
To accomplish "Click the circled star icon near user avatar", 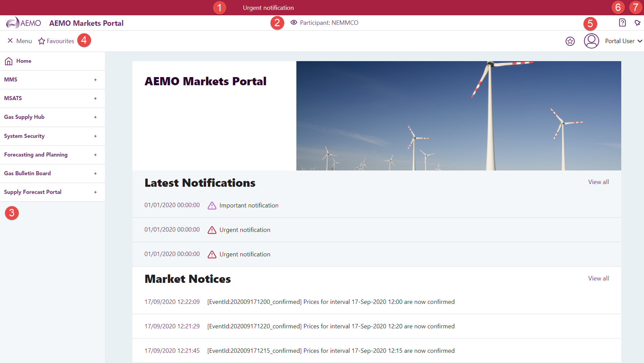I will tap(570, 41).
